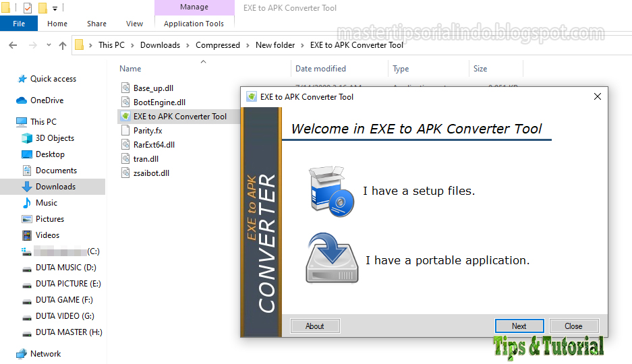Screen dimensions: 632x364
Task: Click the Next button in the dialog
Action: point(519,326)
